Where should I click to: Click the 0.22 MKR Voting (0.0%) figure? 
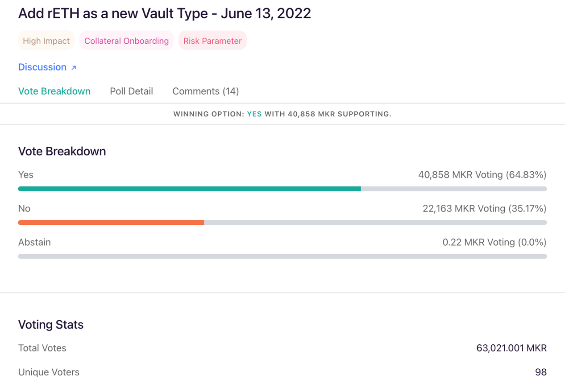pyautogui.click(x=494, y=243)
